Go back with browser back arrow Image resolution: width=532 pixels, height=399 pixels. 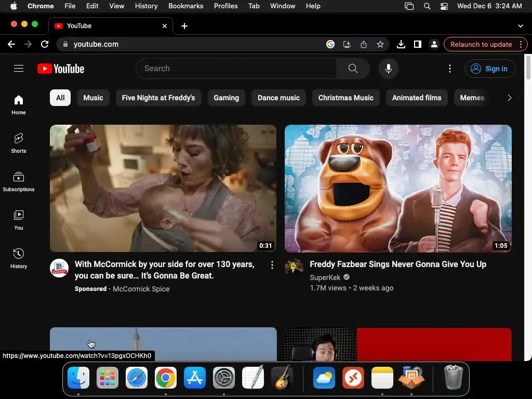point(11,44)
